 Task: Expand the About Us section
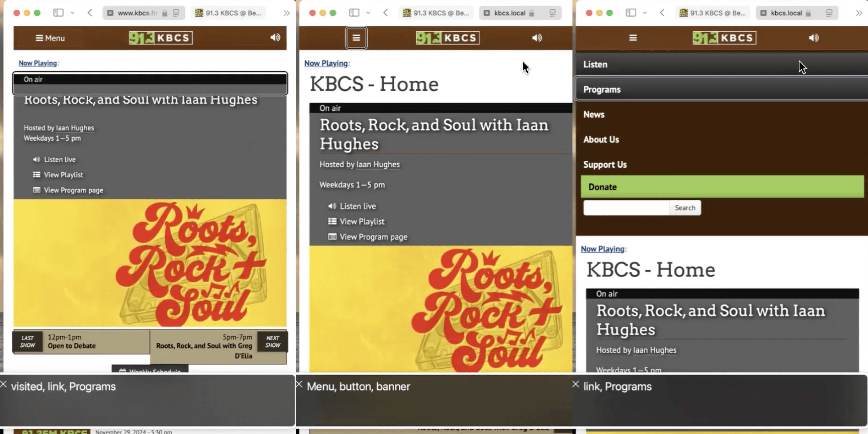pos(601,139)
